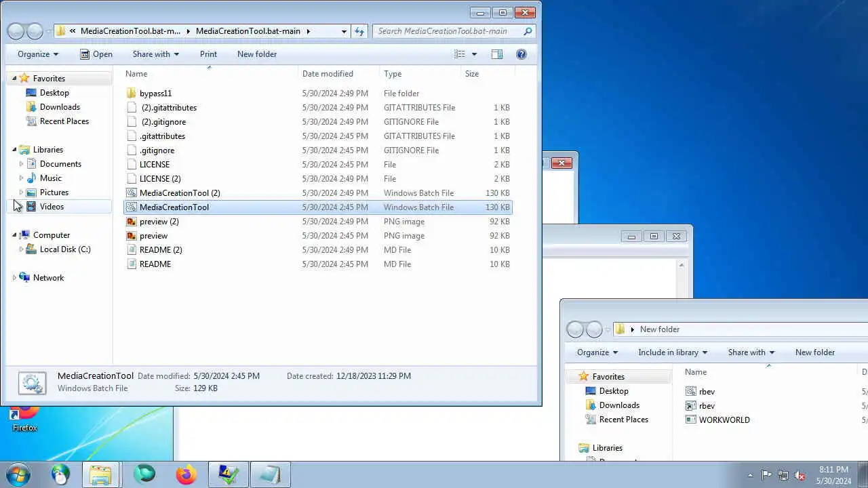Screen dimensions: 868x488
Task: Select the MediaCreationTool (2) batch file icon
Action: (132, 193)
